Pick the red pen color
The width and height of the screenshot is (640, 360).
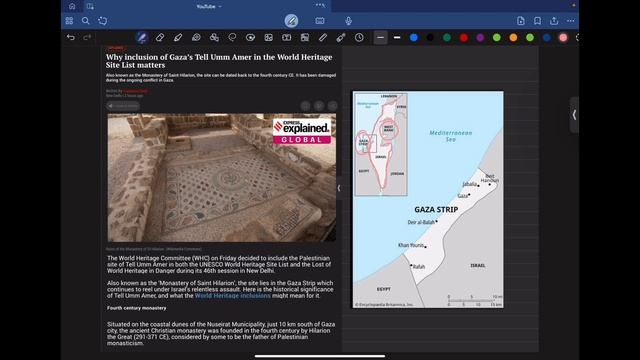pos(464,38)
